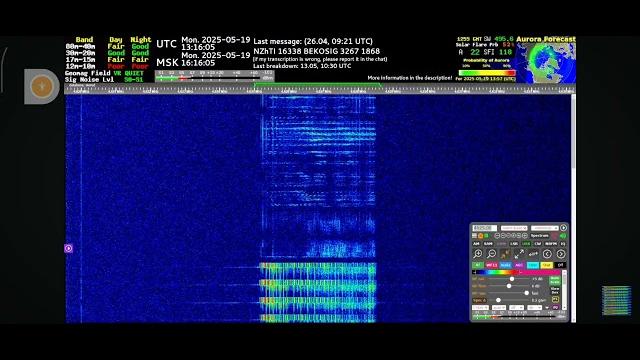The height and width of the screenshot is (360, 640).
Task: Click the purple round icon on waterfall's left edge
Action: click(x=68, y=248)
